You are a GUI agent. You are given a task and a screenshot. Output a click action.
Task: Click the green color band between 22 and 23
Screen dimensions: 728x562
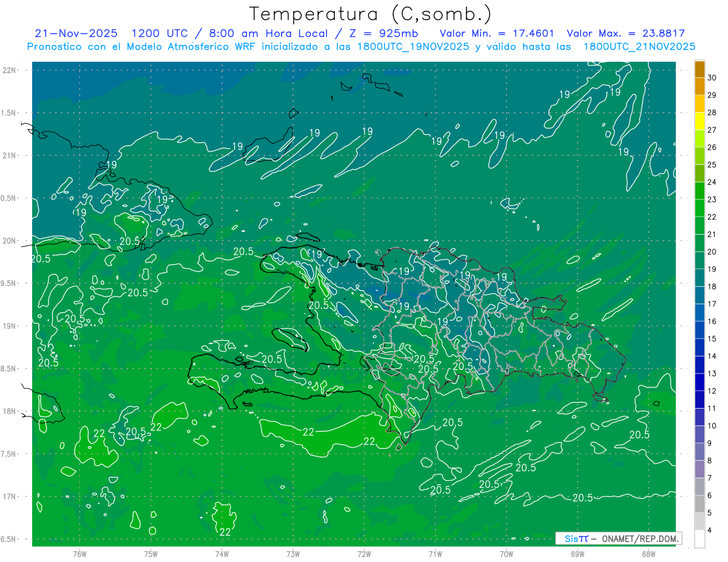[699, 208]
